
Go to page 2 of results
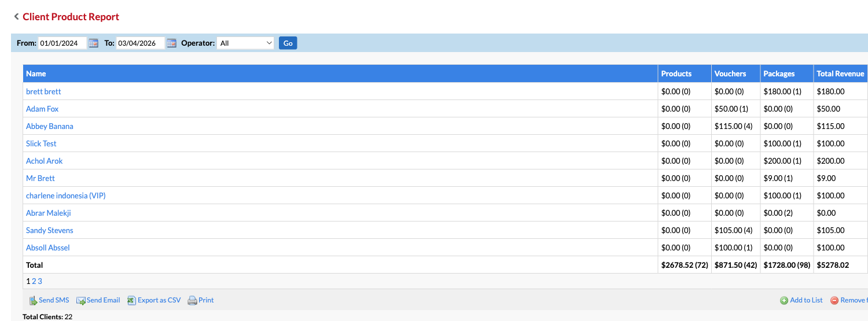pos(34,281)
